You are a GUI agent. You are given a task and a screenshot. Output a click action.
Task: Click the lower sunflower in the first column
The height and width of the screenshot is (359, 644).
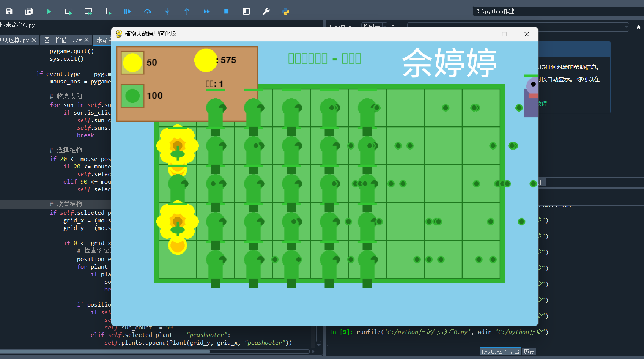tap(178, 222)
